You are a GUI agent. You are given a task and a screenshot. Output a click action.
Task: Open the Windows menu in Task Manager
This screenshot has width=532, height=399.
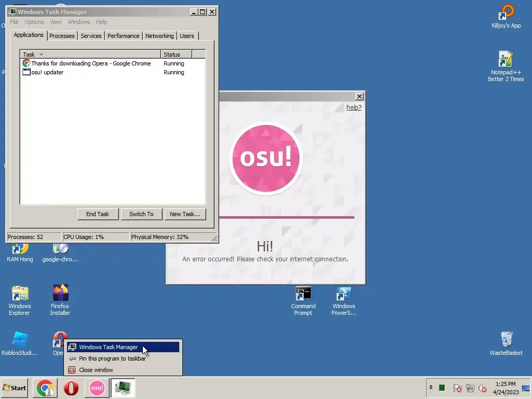pyautogui.click(x=79, y=22)
